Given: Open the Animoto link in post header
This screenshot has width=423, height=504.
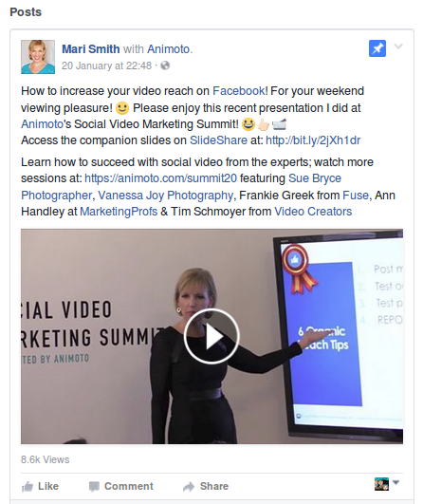Looking at the screenshot, I should (x=169, y=49).
